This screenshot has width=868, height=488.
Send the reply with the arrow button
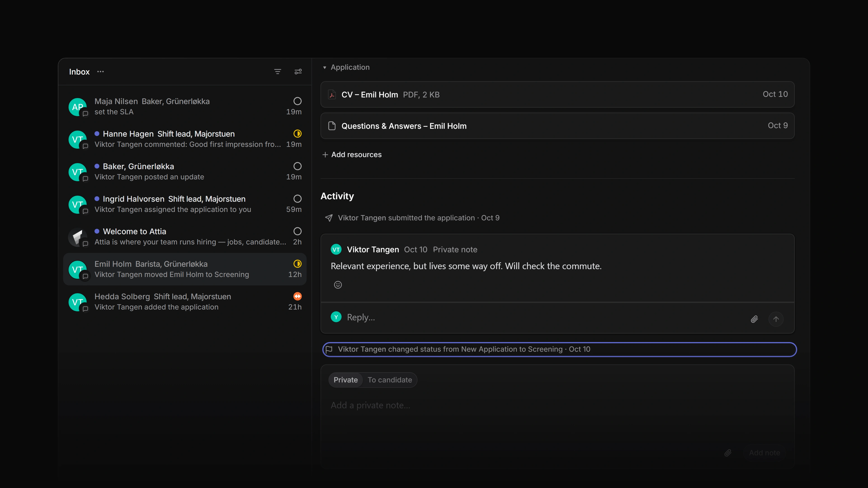point(776,319)
